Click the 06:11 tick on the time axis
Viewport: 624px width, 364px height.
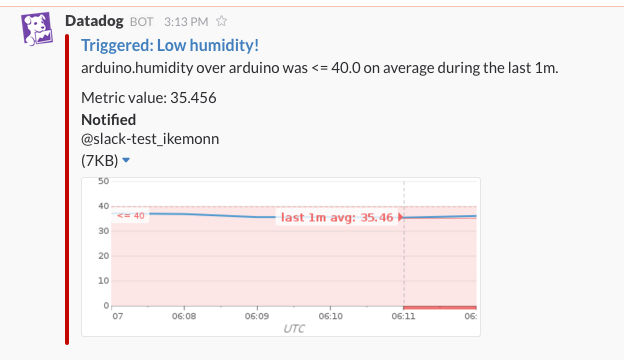(403, 316)
